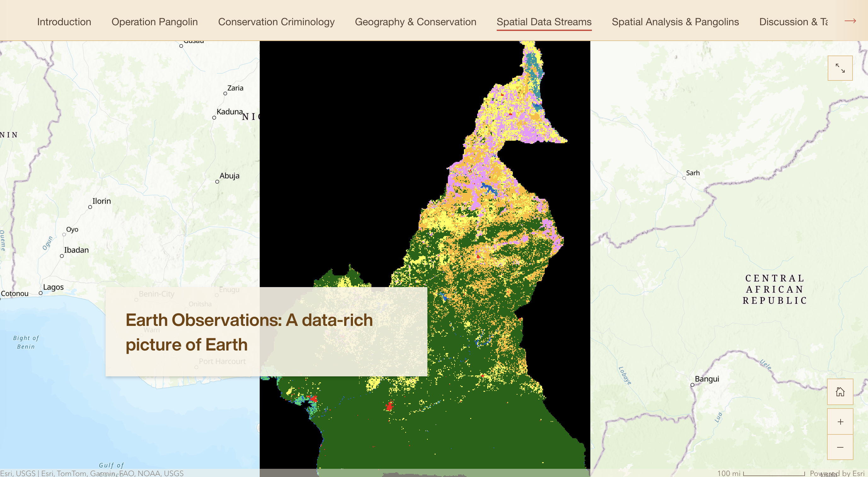Screen dimensions: 868x477
Task: Reset map to home extent
Action: click(840, 392)
